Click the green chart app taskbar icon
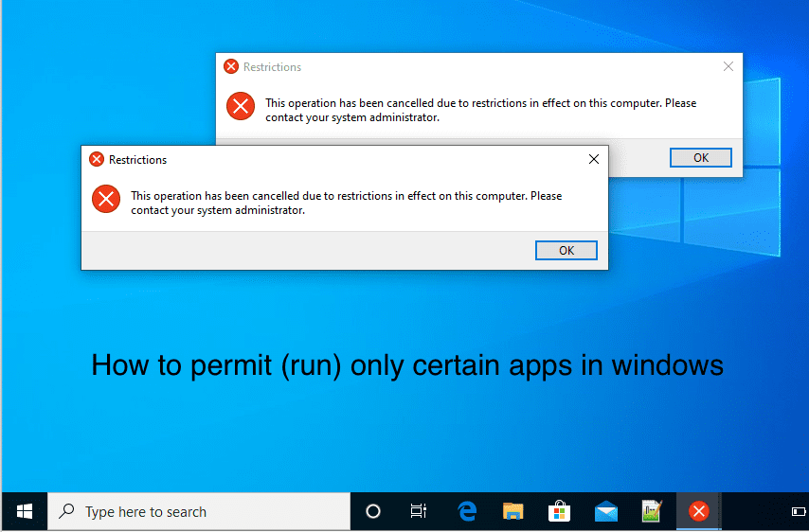The height and width of the screenshot is (532, 809). [x=652, y=512]
